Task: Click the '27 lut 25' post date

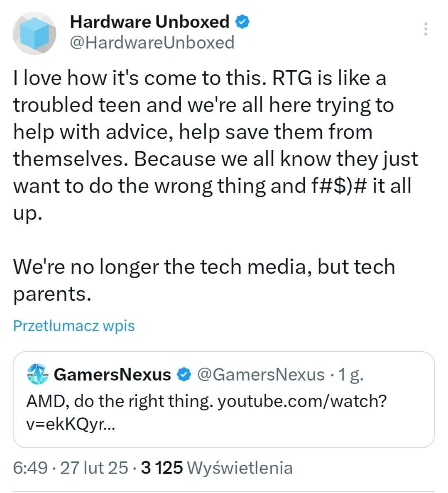Action: (94, 468)
